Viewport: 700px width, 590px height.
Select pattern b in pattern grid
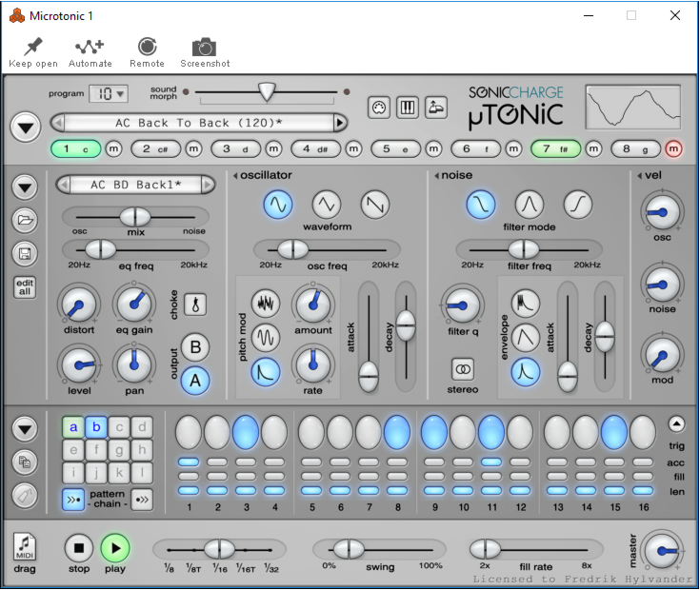click(96, 427)
